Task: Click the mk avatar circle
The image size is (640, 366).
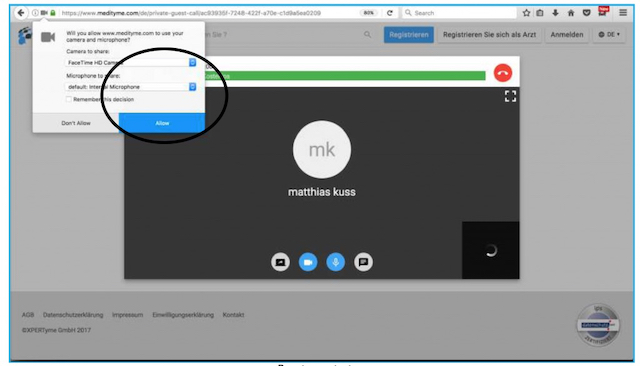Action: coord(322,149)
